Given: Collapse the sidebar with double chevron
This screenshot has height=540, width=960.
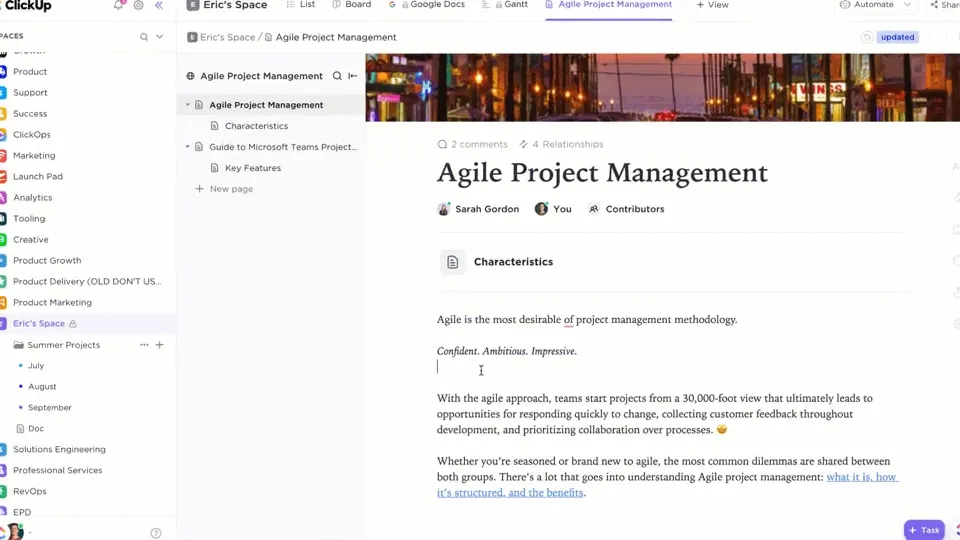Looking at the screenshot, I should coord(159,6).
